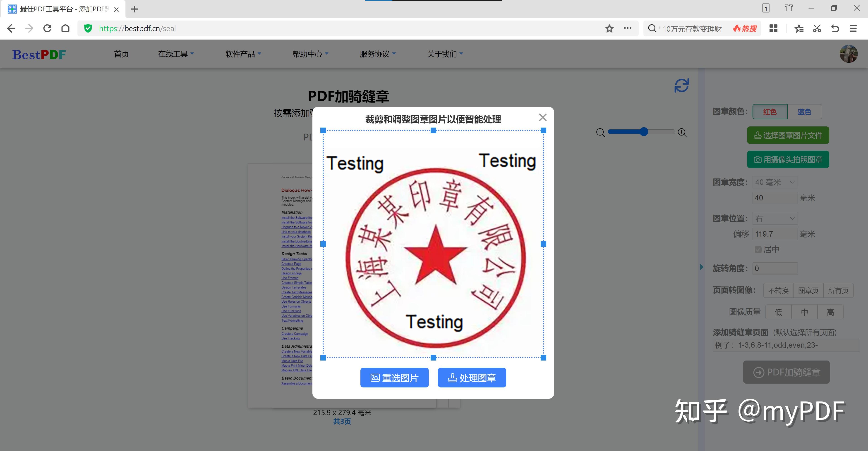Open the address bar three-dots menu
The image size is (868, 451).
627,28
